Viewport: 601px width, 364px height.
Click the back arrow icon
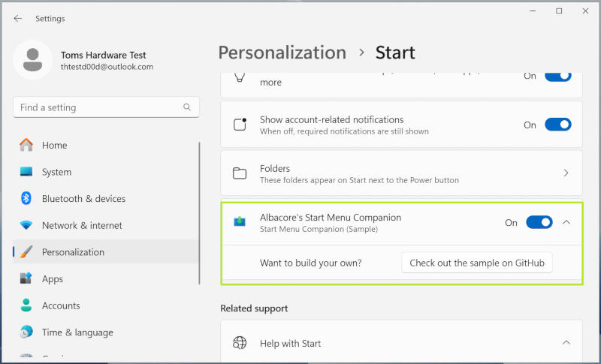click(18, 19)
